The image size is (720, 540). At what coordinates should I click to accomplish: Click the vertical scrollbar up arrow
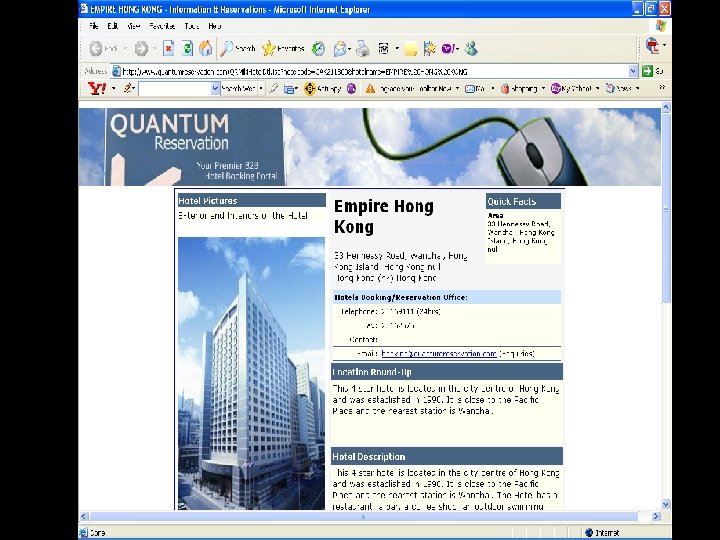point(666,107)
